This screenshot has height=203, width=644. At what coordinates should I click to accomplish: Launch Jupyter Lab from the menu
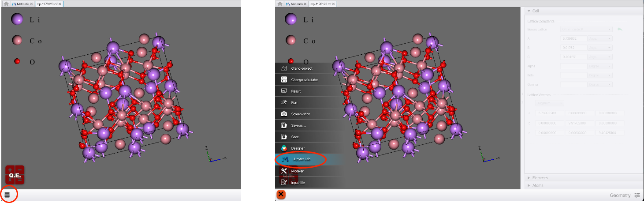point(301,159)
